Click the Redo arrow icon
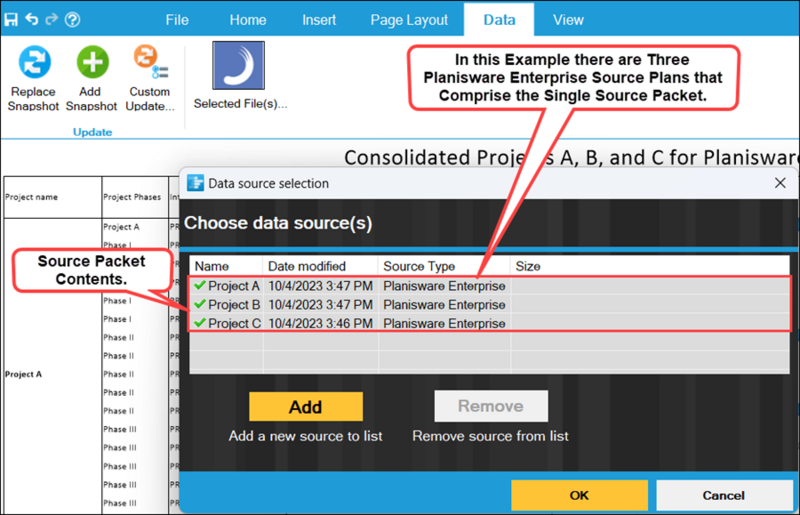Image resolution: width=800 pixels, height=515 pixels. (51, 19)
